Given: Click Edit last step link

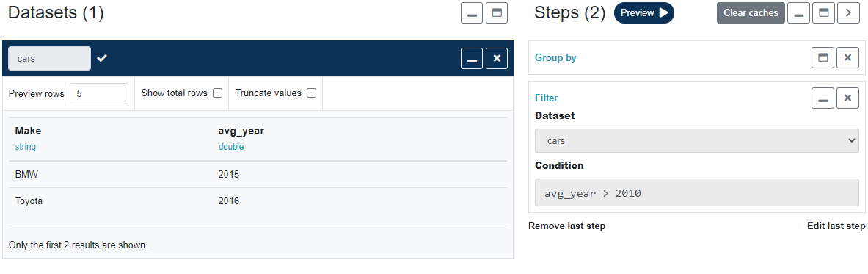Looking at the screenshot, I should (x=836, y=226).
